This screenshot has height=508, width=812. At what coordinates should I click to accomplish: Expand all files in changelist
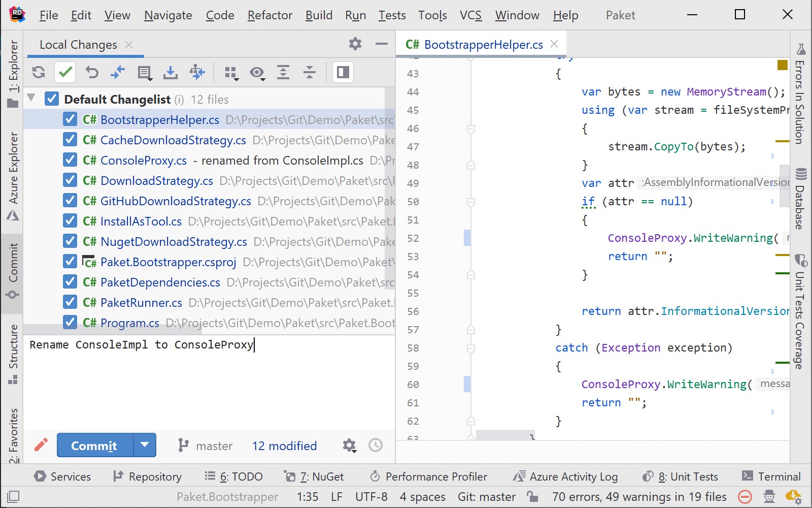283,73
